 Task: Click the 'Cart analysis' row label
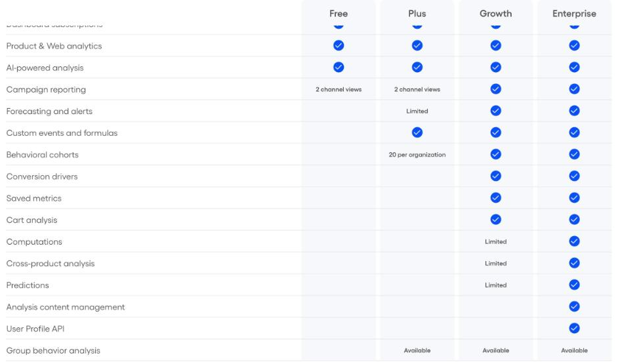tap(31, 220)
